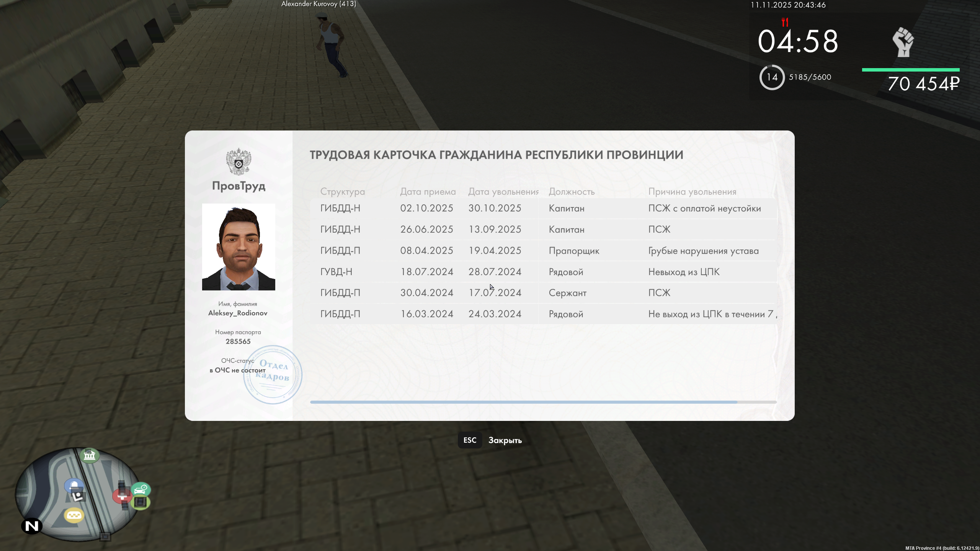Screen dimensions: 980x551
Task: Click the fist weapon icon in HUD
Action: point(903,42)
